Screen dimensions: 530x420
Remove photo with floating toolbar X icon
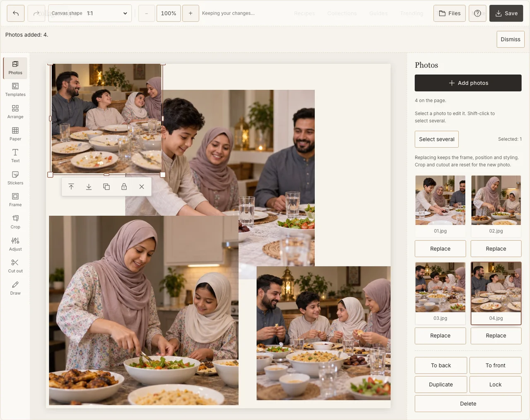tap(142, 187)
